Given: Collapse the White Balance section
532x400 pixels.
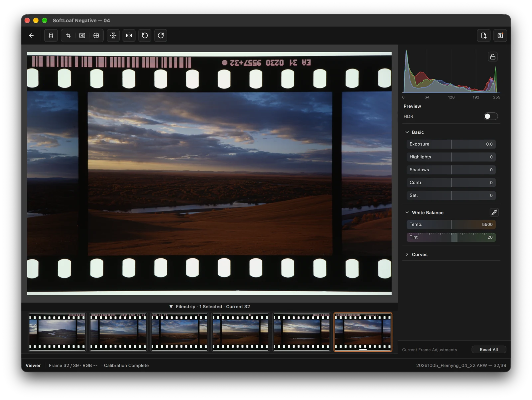Looking at the screenshot, I should pyautogui.click(x=407, y=213).
